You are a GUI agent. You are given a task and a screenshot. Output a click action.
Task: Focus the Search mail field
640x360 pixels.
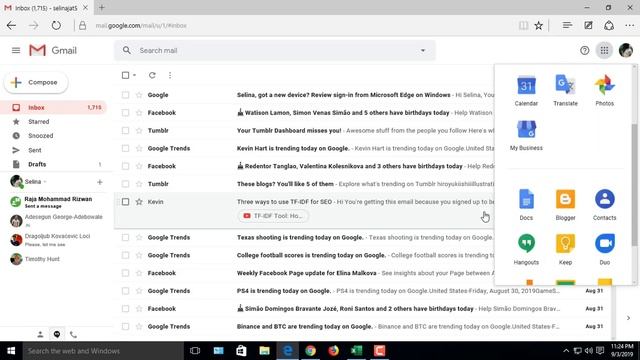pos(274,51)
